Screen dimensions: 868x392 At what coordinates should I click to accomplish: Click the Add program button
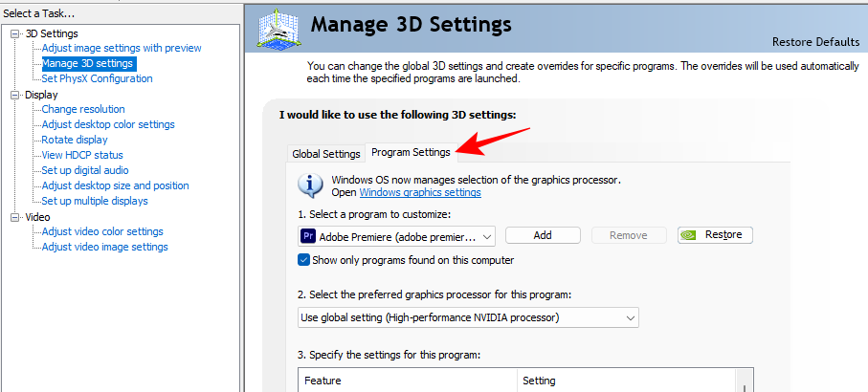(543, 235)
